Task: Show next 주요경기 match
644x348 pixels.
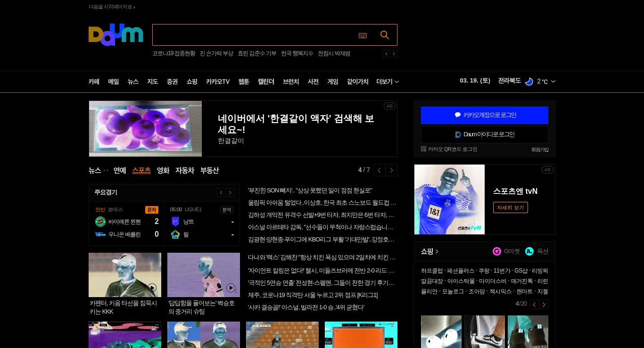Action: (230, 192)
